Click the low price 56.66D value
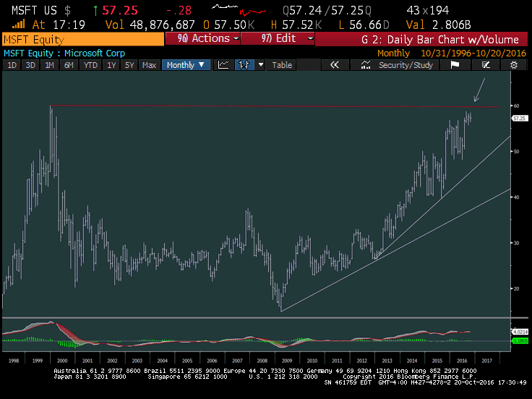The height and width of the screenshot is (399, 532). 369,25
